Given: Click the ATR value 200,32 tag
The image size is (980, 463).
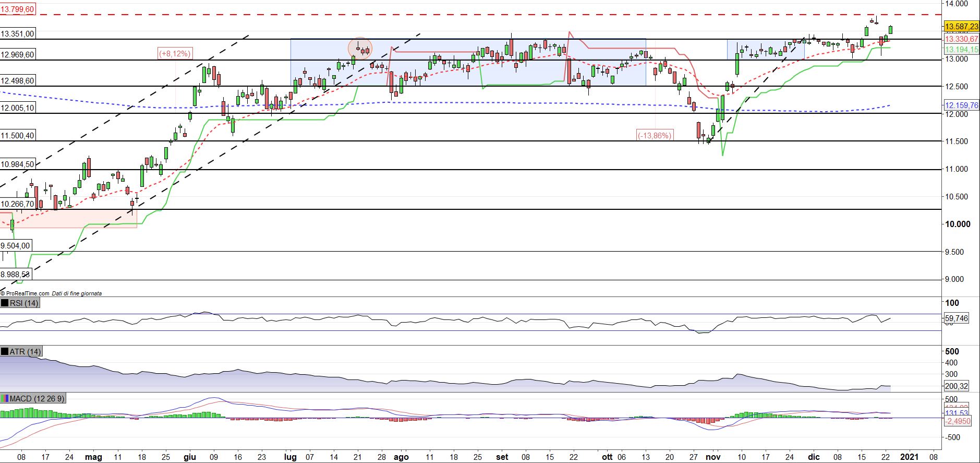Looking at the screenshot, I should [957, 387].
